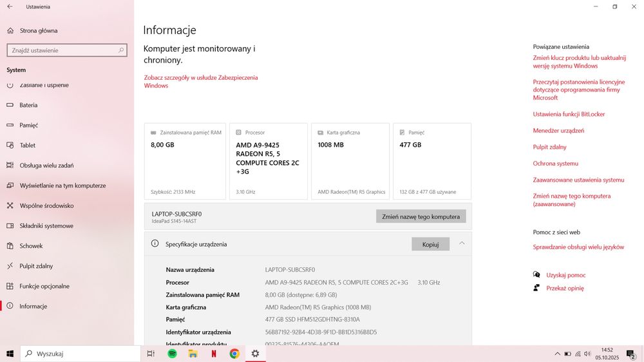Open the Windows Start menu

pos(10,354)
